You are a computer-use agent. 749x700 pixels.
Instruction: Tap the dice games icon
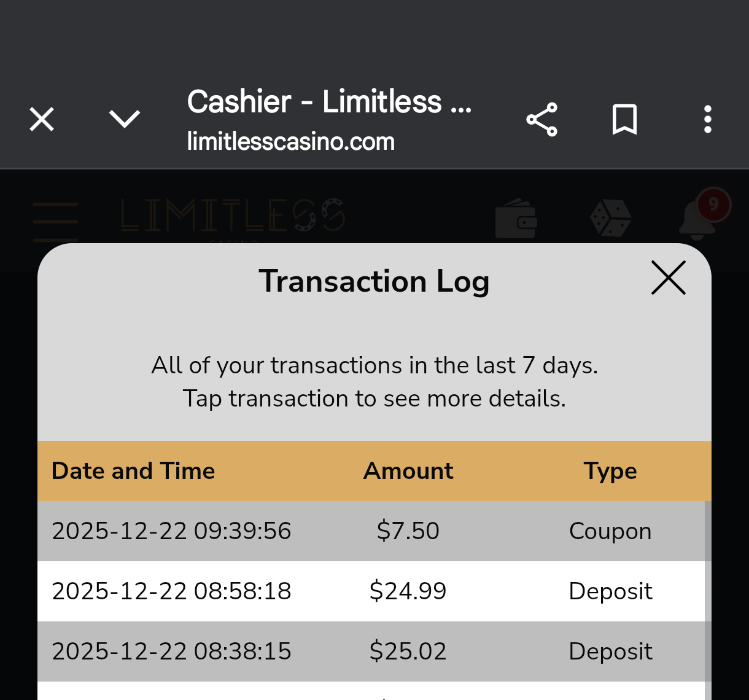610,219
